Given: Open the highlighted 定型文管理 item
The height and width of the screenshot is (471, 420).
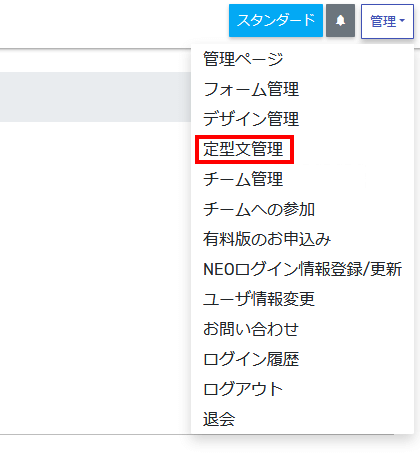Looking at the screenshot, I should [243, 149].
